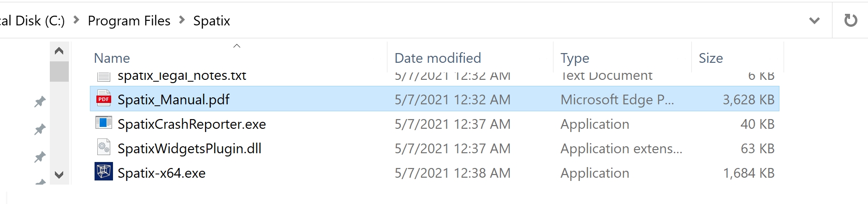Expand the chevron after Local Disk (C:)

tap(77, 20)
